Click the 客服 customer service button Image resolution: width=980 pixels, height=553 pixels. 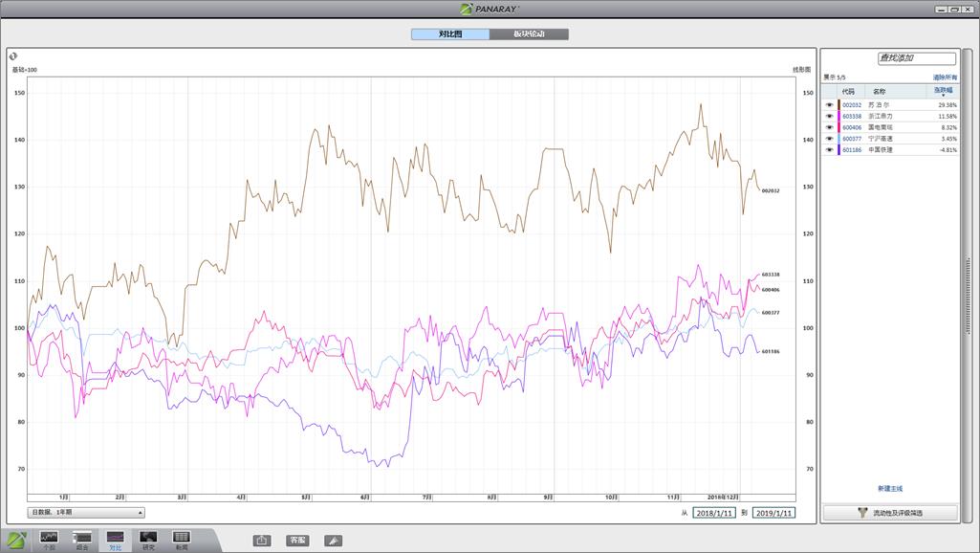297,540
